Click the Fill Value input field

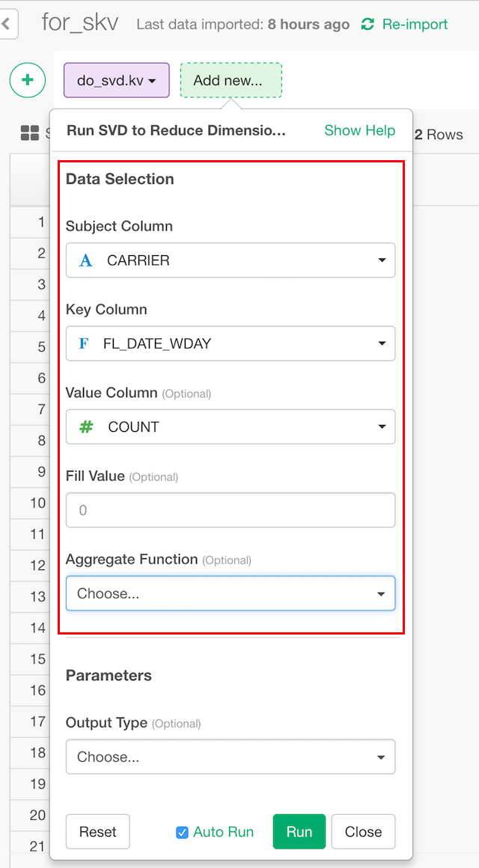[231, 510]
